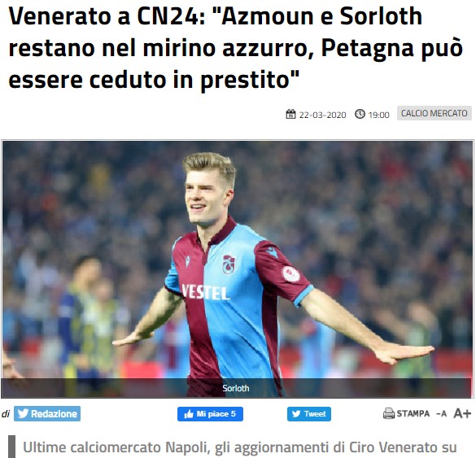Click the article headline about Azmoun e Sorloth
Screen dimensions: 476x458
tap(236, 48)
